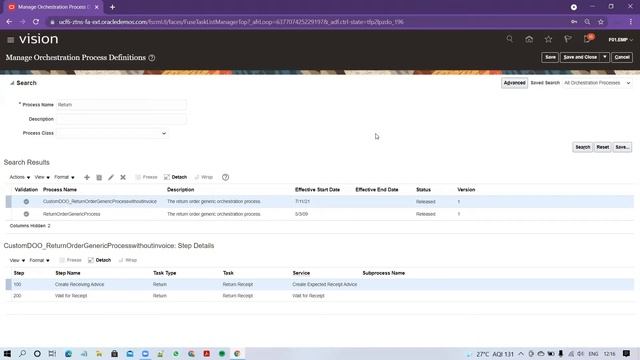Open browser zoom magnifier icon in address bar
The image size is (640, 360).
[x=587, y=22]
